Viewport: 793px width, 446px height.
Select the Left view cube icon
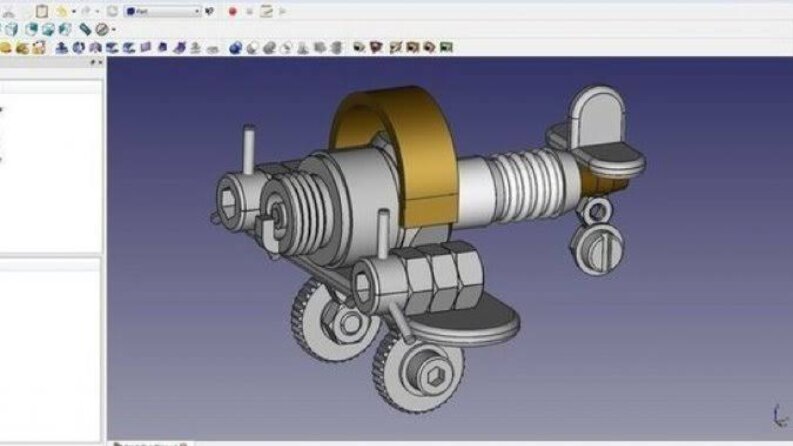point(65,29)
